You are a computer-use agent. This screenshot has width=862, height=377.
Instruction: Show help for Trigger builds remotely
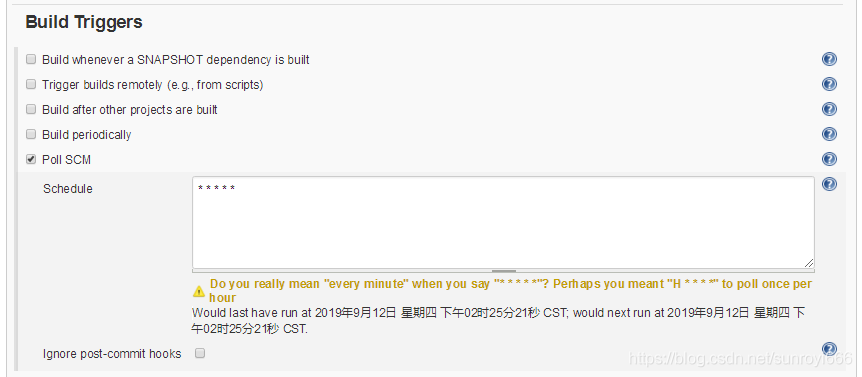(x=829, y=84)
